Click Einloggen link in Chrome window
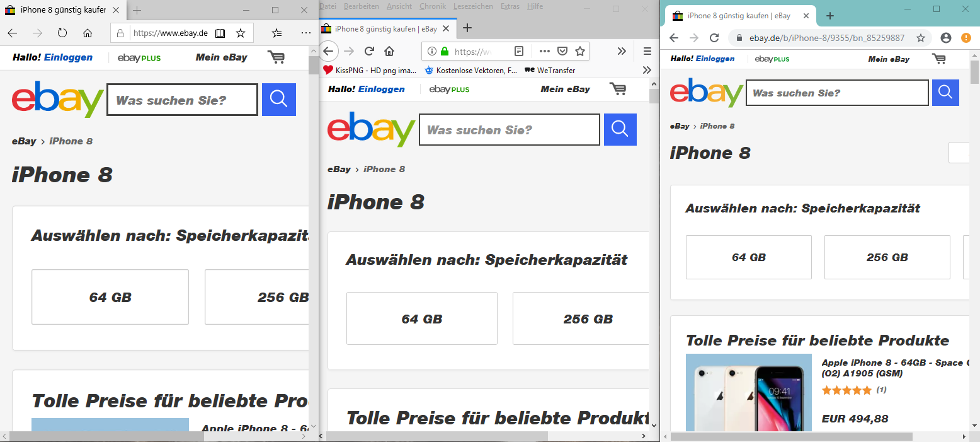 [715, 59]
